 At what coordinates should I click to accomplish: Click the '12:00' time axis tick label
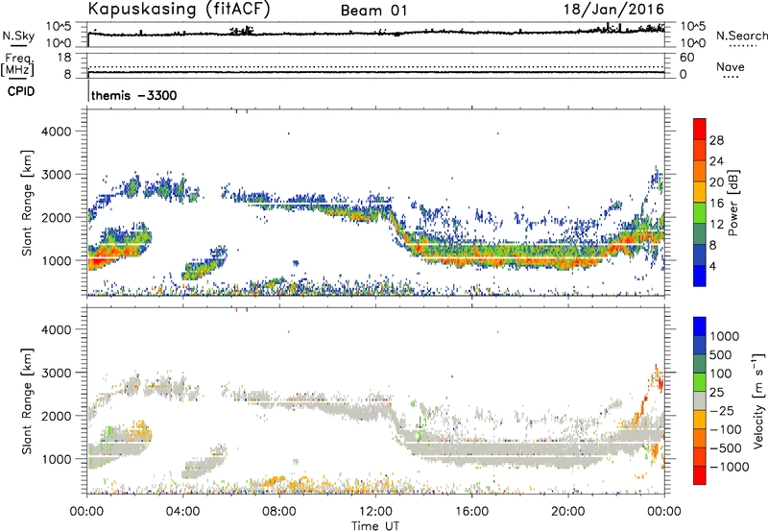(375, 512)
